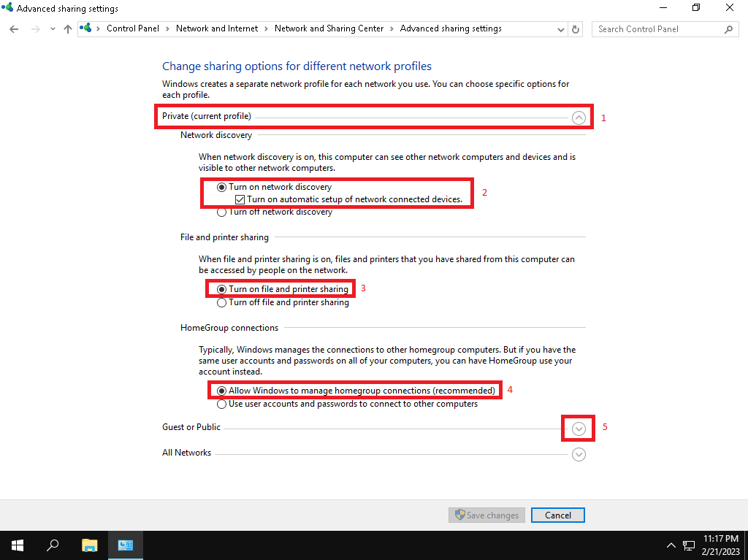The width and height of the screenshot is (748, 560).
Task: Open taskbar search
Action: [53, 545]
